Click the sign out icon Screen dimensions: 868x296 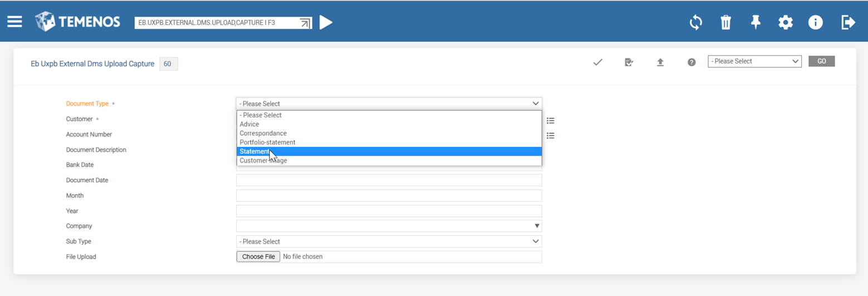point(848,22)
